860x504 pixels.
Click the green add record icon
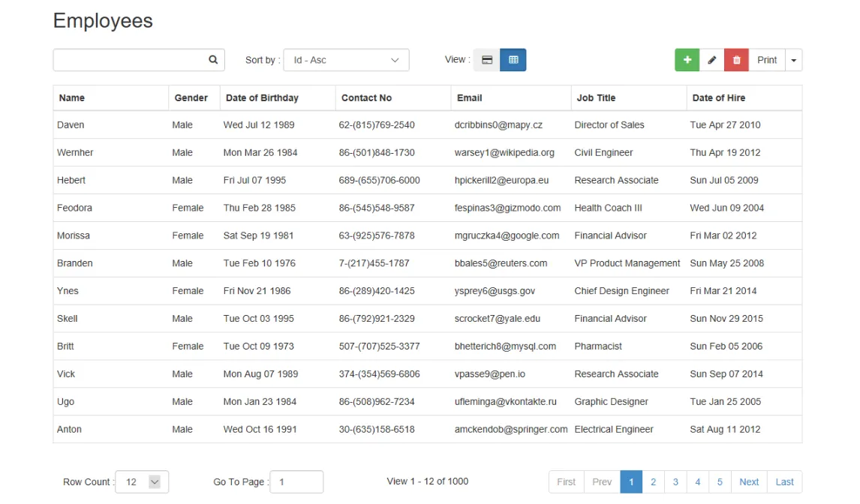click(x=687, y=59)
